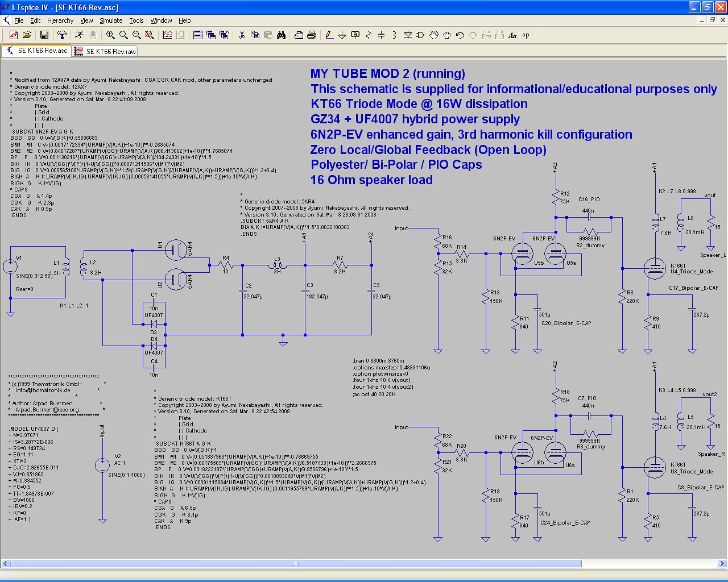Switch to the SE KT66 Rev.raw tab
The width and height of the screenshot is (728, 582).
[105, 51]
